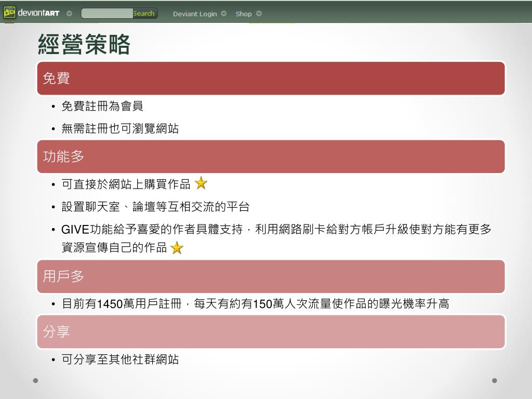
Task: Select the text 可直接於網站上購買作品
Action: coord(126,184)
